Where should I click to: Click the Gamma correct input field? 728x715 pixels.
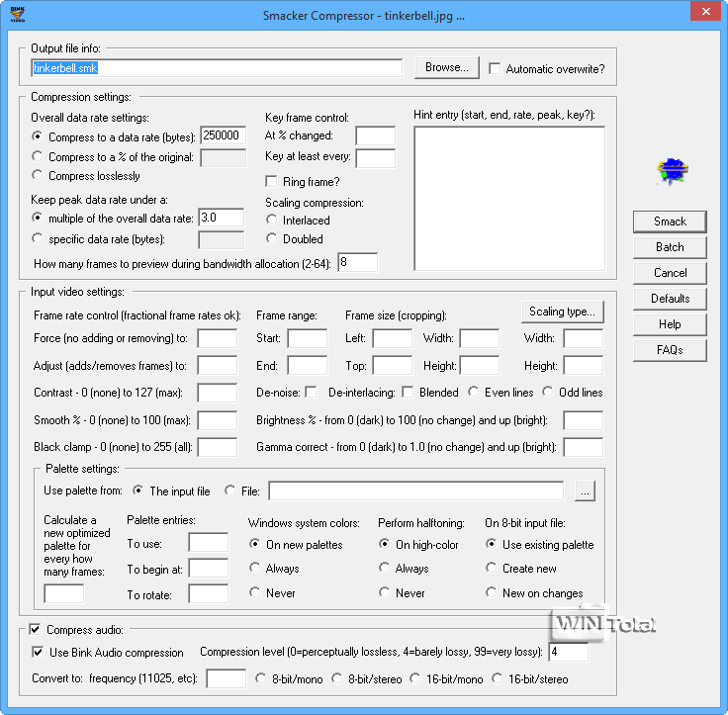tap(584, 447)
